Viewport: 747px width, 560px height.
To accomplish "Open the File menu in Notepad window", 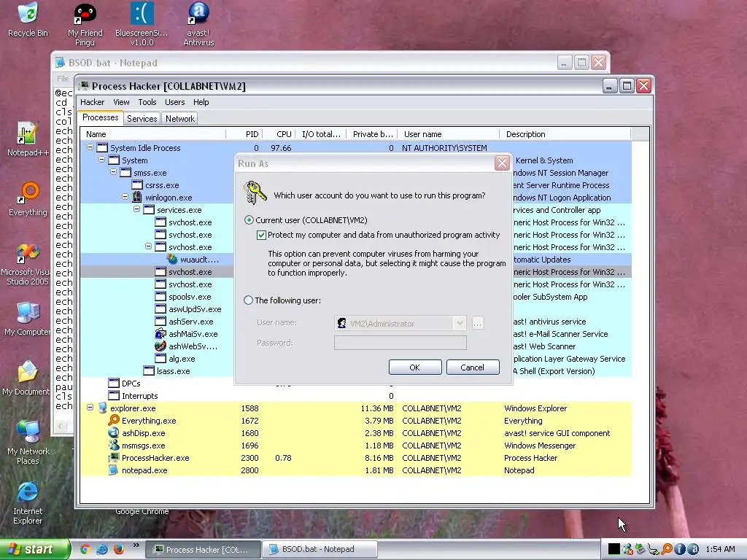I will pyautogui.click(x=63, y=79).
